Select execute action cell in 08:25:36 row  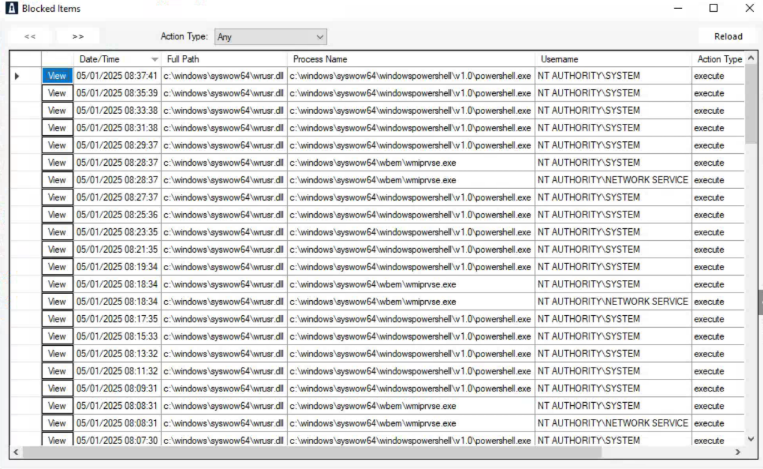719,215
